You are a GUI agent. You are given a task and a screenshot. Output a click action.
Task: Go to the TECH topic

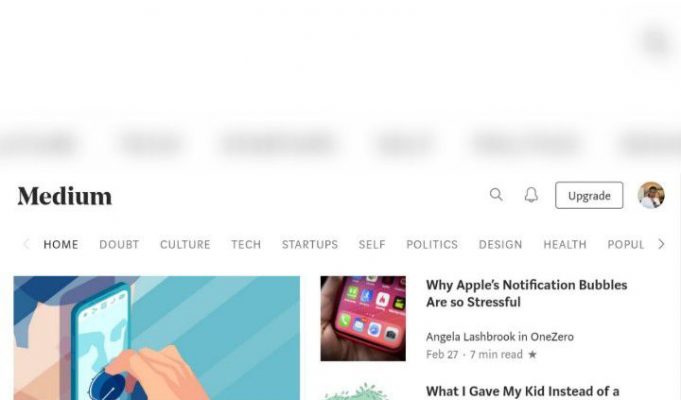coord(246,245)
